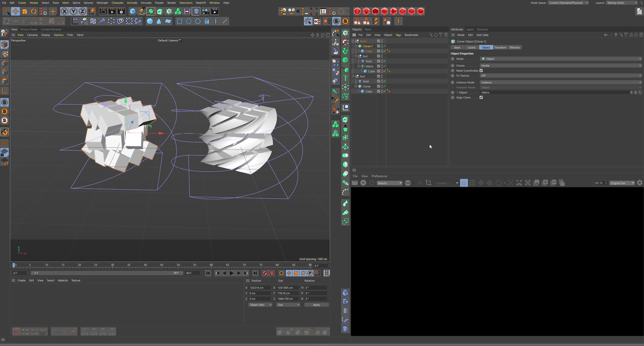644x346 pixels.
Task: Open Object Manager search icon
Action: (x=431, y=35)
